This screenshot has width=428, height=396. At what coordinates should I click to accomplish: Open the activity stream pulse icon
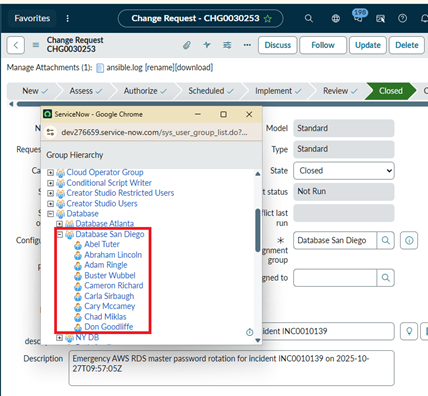tap(207, 45)
